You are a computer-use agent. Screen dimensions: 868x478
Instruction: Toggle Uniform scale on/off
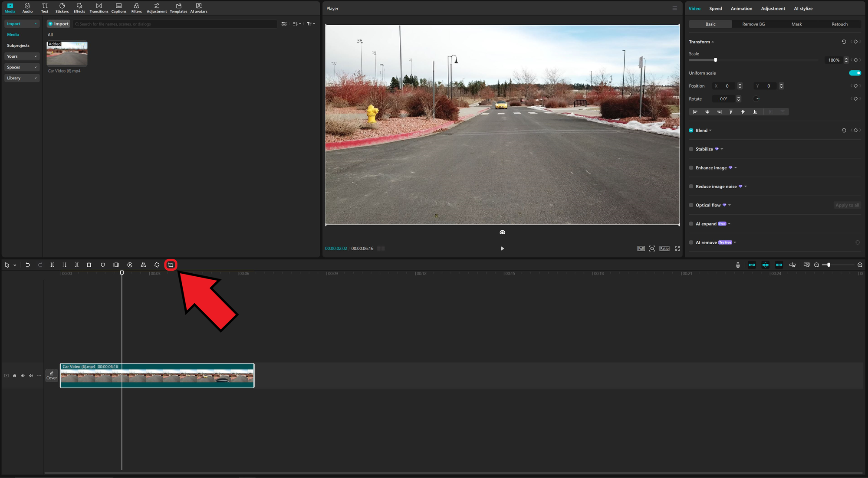855,72
